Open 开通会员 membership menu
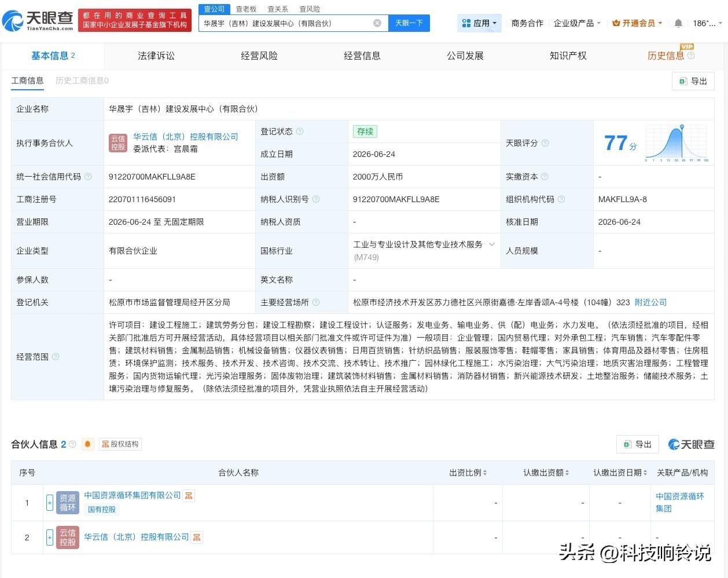Viewport: 728px width, 578px height. tap(637, 23)
